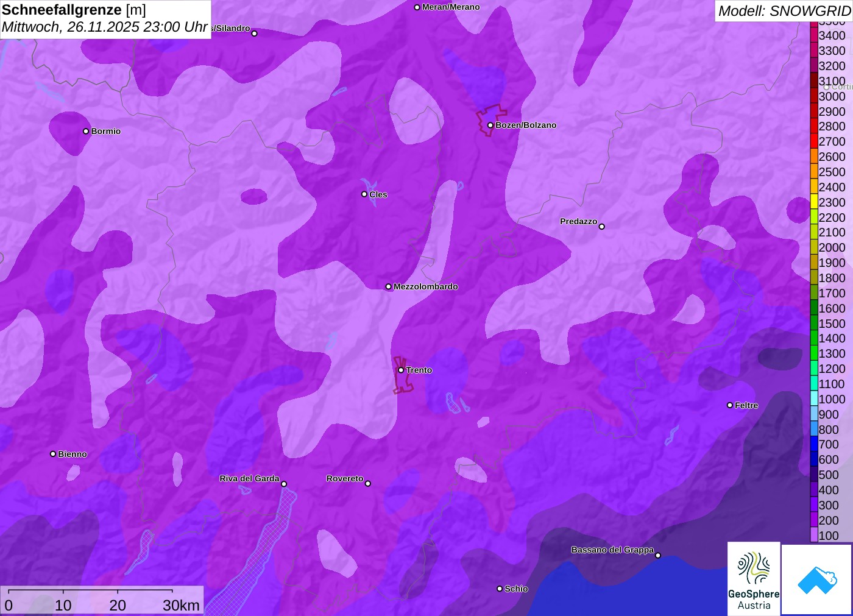This screenshot has width=853, height=616.
Task: Click the Bozen/Bolzano text label
Action: 526,125
